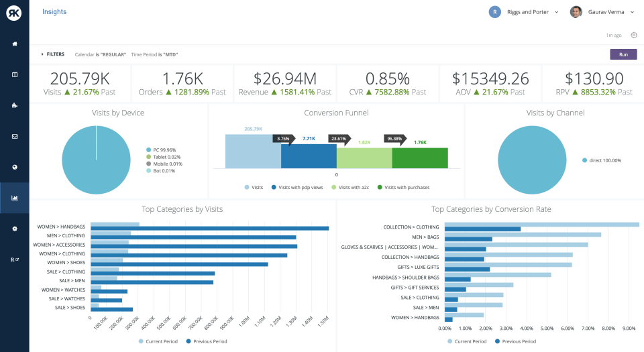Image resolution: width=644 pixels, height=352 pixels.
Task: Click the dashboard settings gear near timestamp
Action: tap(634, 35)
